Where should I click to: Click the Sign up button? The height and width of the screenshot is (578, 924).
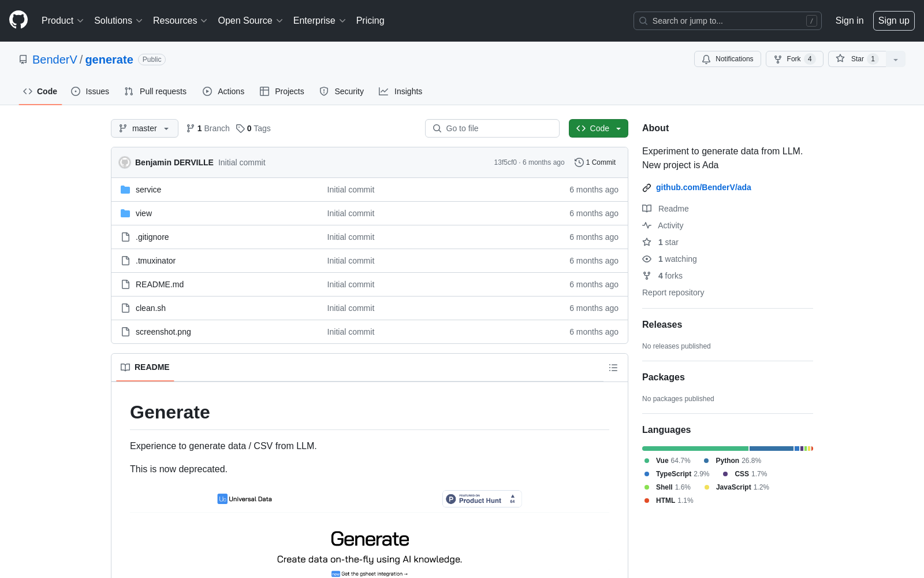tap(894, 21)
